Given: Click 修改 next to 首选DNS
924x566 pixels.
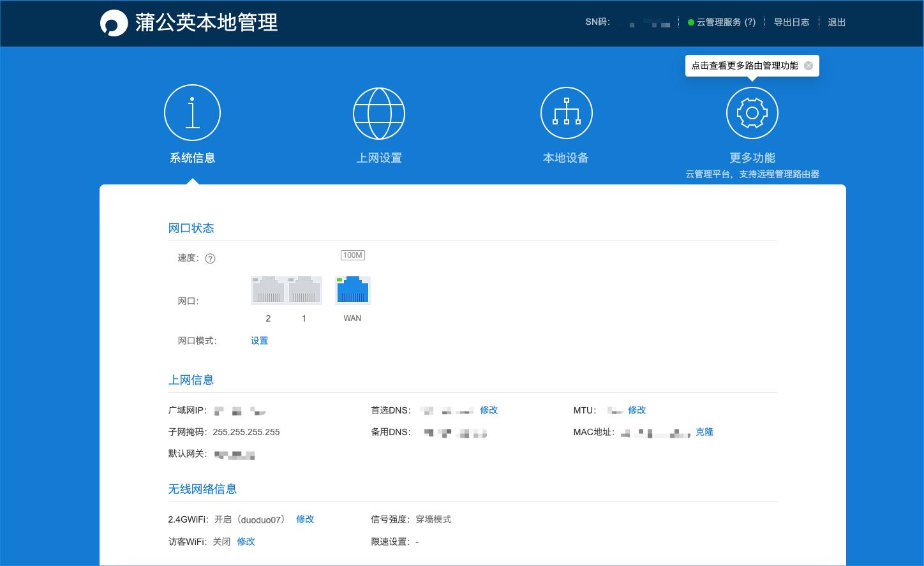Looking at the screenshot, I should click(x=489, y=410).
